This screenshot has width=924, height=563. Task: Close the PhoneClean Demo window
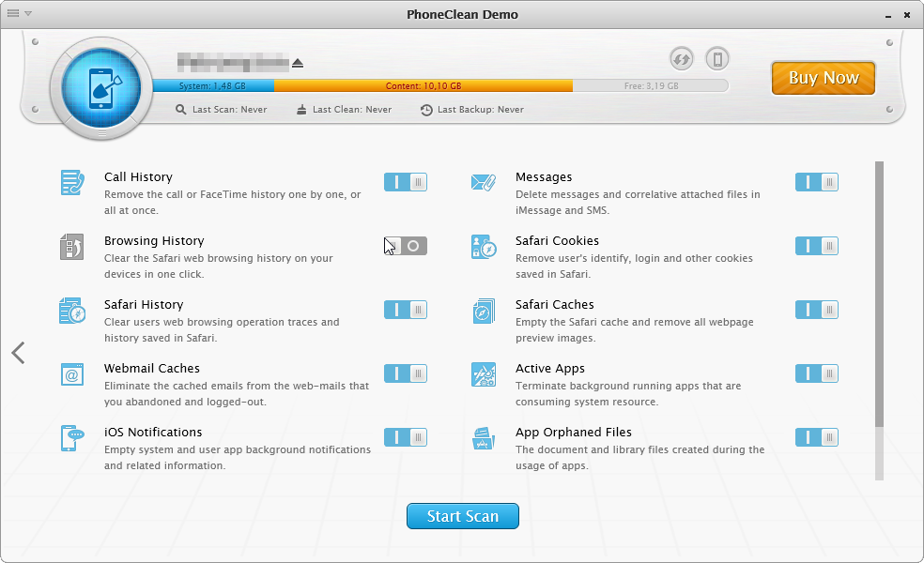pos(907,15)
